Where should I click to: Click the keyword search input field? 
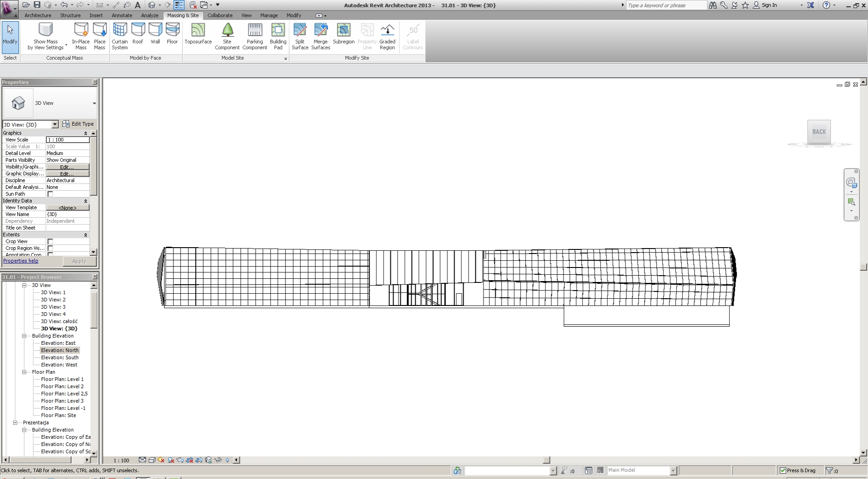(x=666, y=5)
